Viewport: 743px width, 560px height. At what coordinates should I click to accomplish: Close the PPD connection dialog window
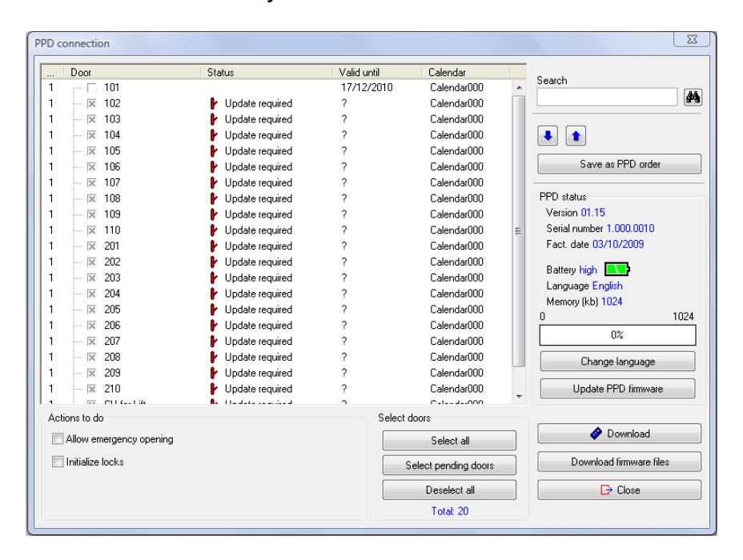[692, 39]
